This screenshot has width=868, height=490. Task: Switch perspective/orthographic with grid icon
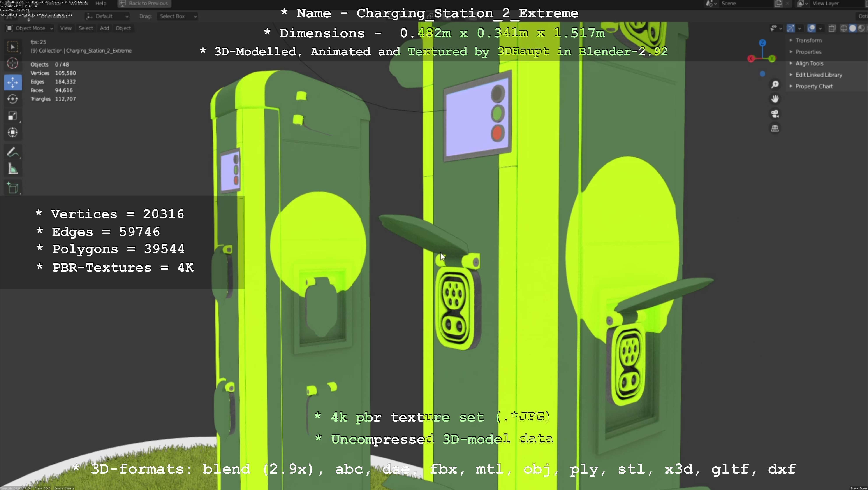[x=775, y=128]
